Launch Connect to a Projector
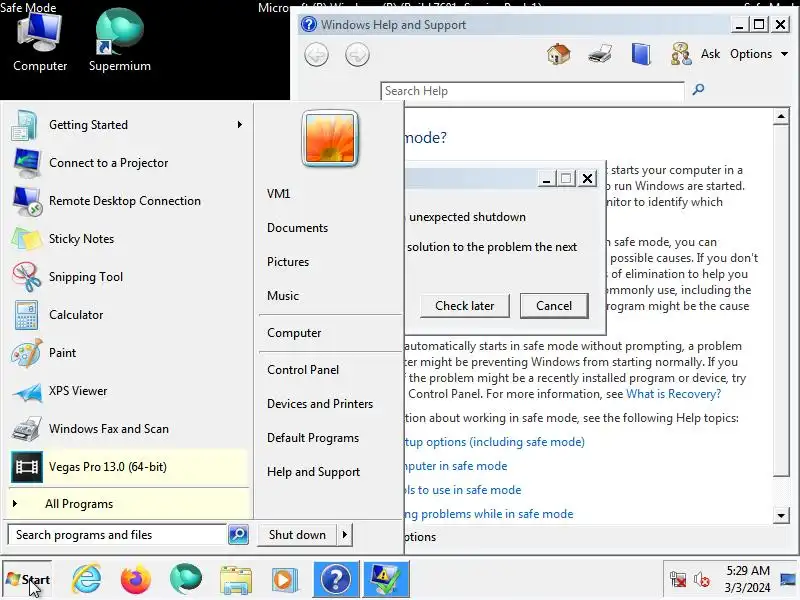Viewport: 800px width, 600px height. tap(128, 163)
